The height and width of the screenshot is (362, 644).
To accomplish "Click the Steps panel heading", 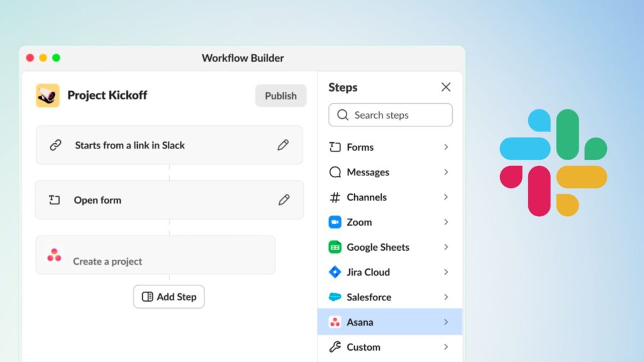I will click(x=343, y=87).
